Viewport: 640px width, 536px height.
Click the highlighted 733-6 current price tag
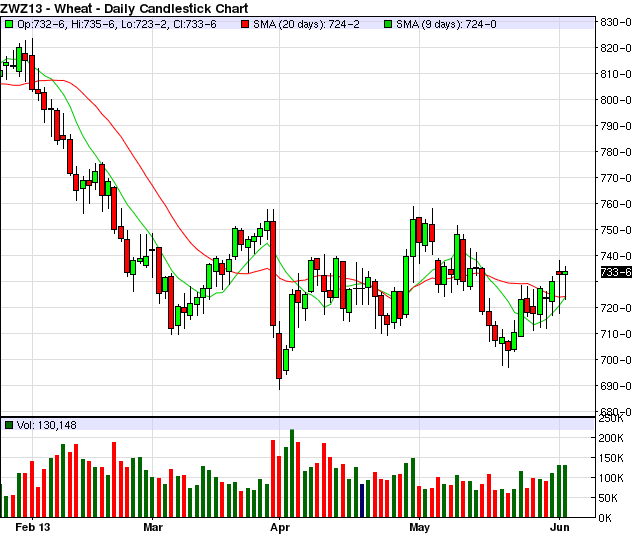pyautogui.click(x=616, y=272)
